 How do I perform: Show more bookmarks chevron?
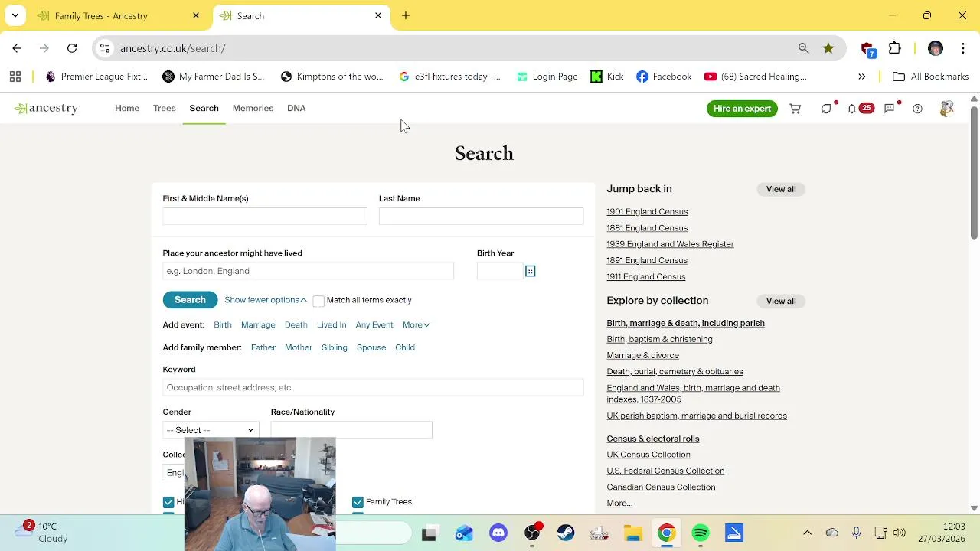tap(861, 77)
